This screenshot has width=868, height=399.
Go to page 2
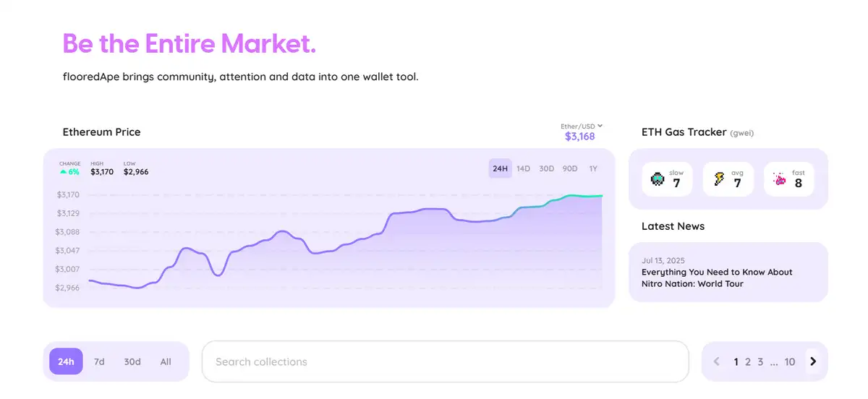tap(748, 361)
